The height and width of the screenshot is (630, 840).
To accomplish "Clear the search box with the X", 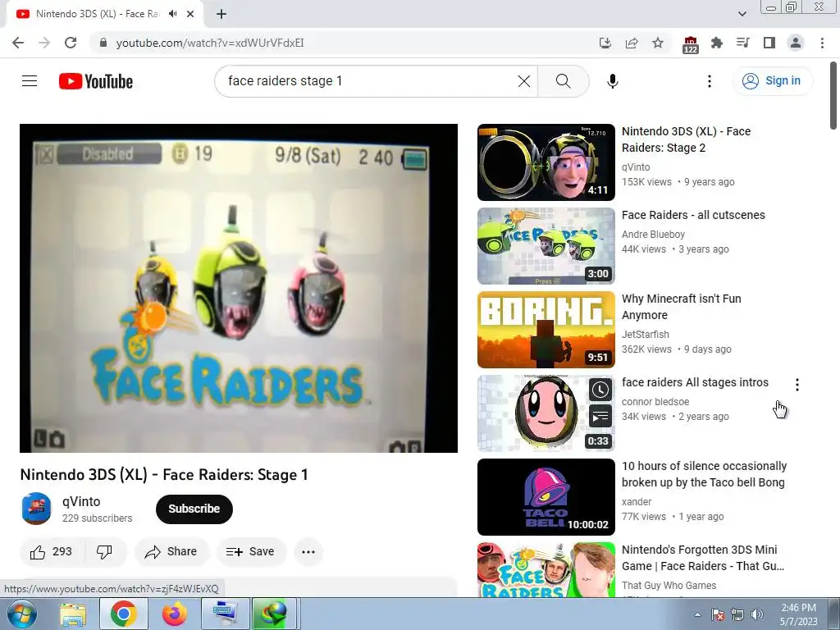I will click(524, 81).
